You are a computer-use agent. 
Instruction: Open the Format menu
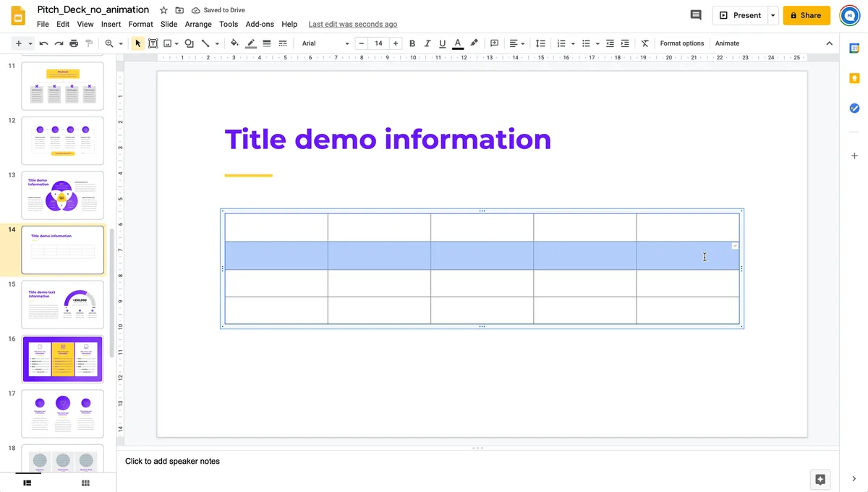pyautogui.click(x=140, y=24)
